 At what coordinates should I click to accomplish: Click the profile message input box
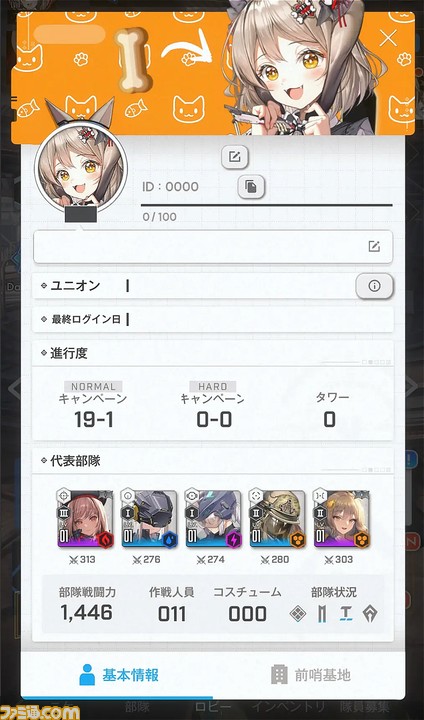213,247
